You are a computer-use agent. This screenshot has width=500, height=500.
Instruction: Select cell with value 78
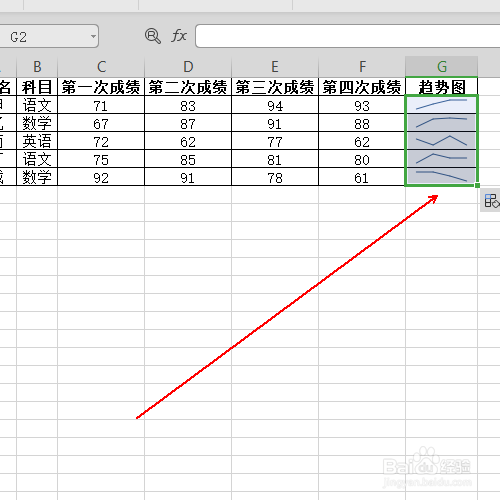(x=275, y=177)
